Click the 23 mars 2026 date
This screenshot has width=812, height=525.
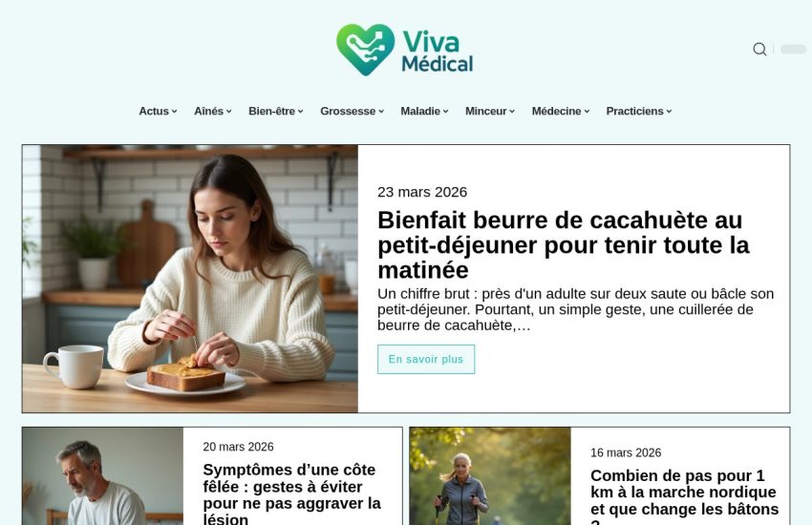(x=422, y=192)
